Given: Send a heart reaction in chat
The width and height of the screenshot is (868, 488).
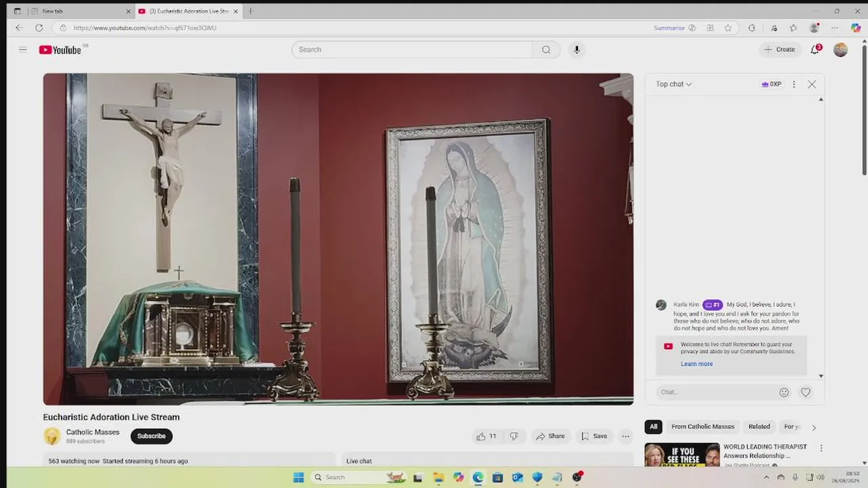Looking at the screenshot, I should coord(806,392).
